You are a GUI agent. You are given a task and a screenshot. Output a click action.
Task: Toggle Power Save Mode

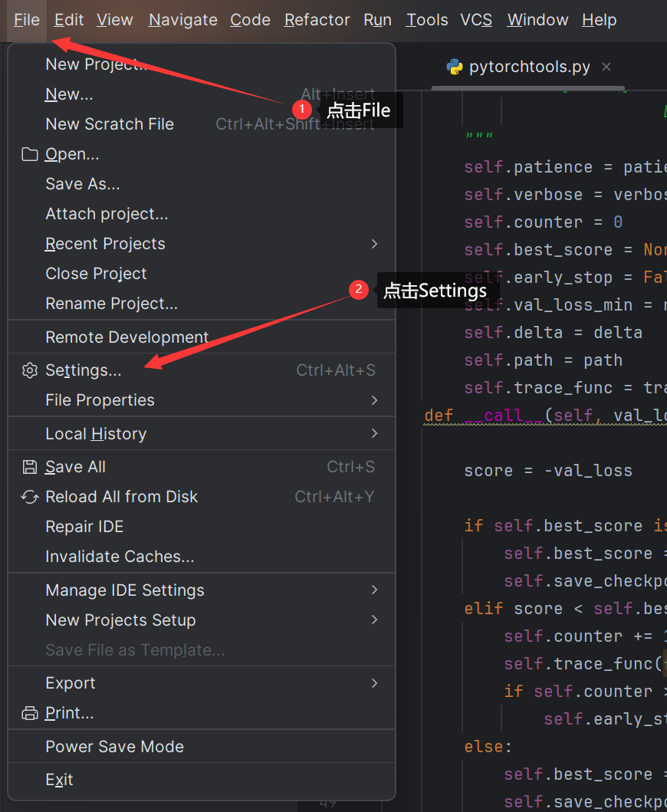pos(114,747)
